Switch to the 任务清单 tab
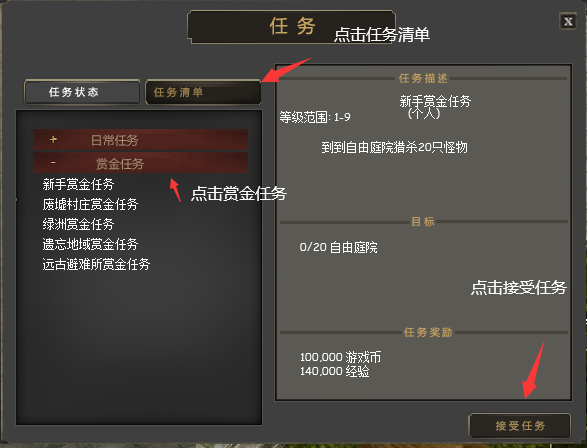Image resolution: width=587 pixels, height=448 pixels. pos(203,92)
